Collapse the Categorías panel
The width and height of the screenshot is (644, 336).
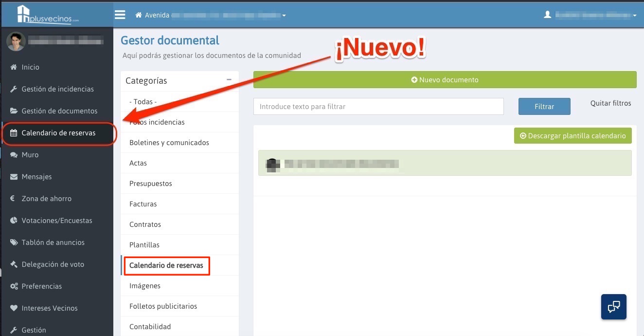point(229,80)
